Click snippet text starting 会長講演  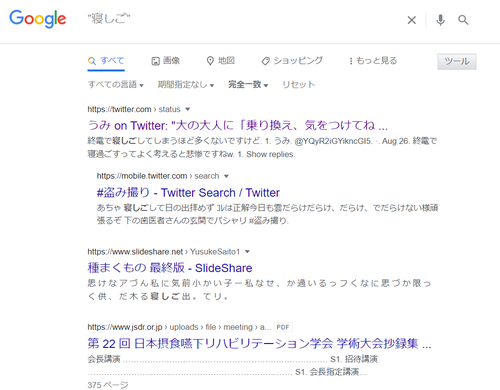(232, 366)
